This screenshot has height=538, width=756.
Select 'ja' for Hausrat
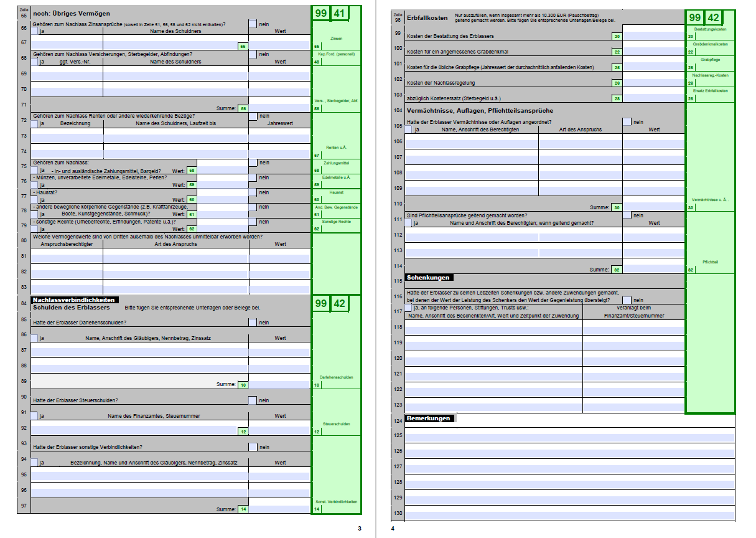click(x=35, y=200)
